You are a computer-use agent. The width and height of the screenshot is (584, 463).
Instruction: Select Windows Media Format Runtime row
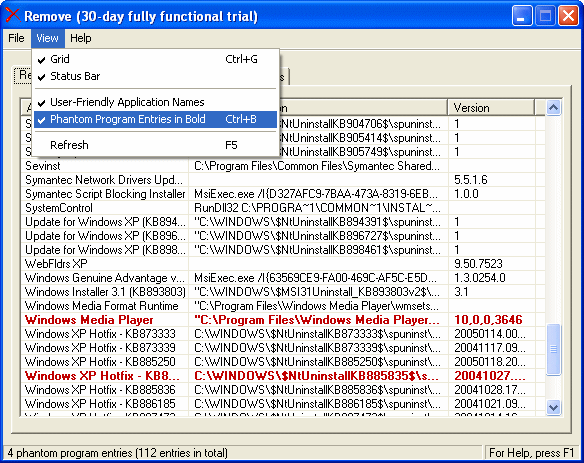point(283,306)
